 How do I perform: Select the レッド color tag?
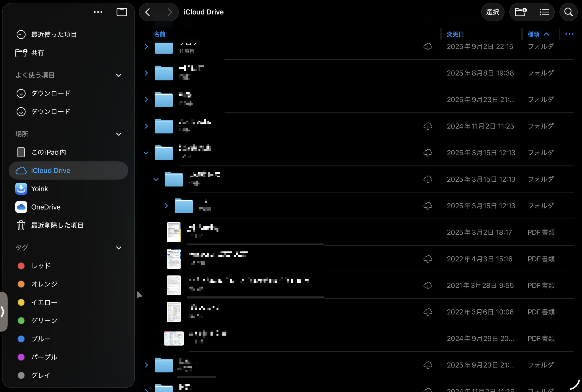coord(40,266)
